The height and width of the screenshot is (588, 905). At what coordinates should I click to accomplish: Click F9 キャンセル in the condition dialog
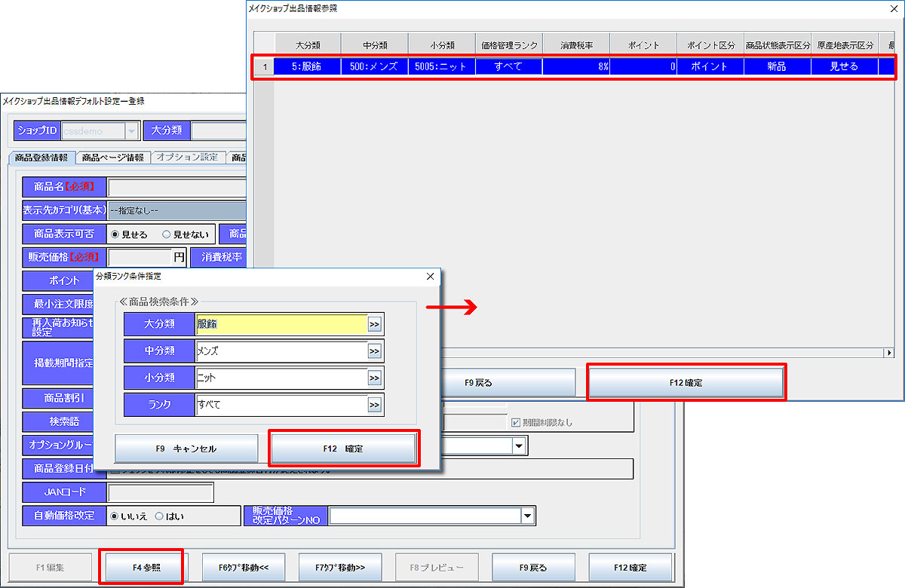coord(186,449)
